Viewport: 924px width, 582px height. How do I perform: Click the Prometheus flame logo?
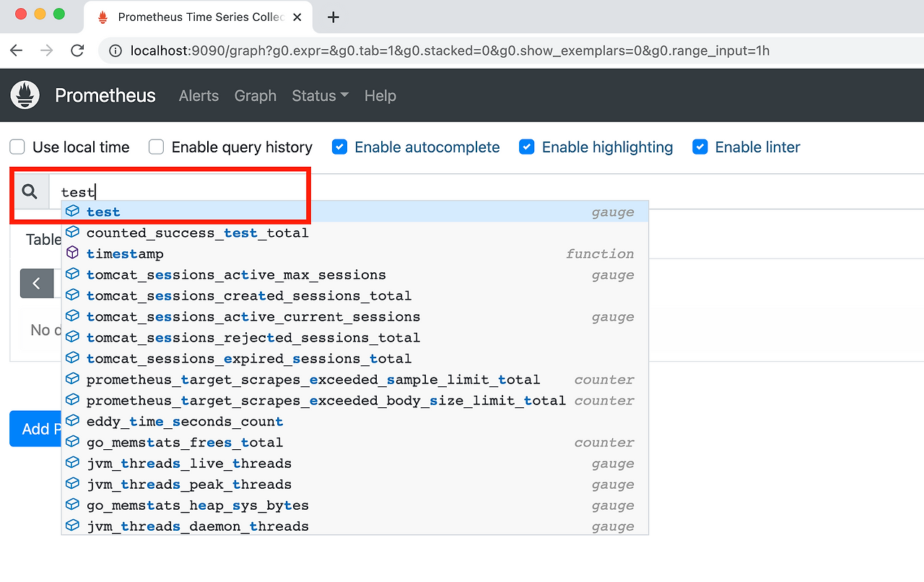click(x=25, y=95)
